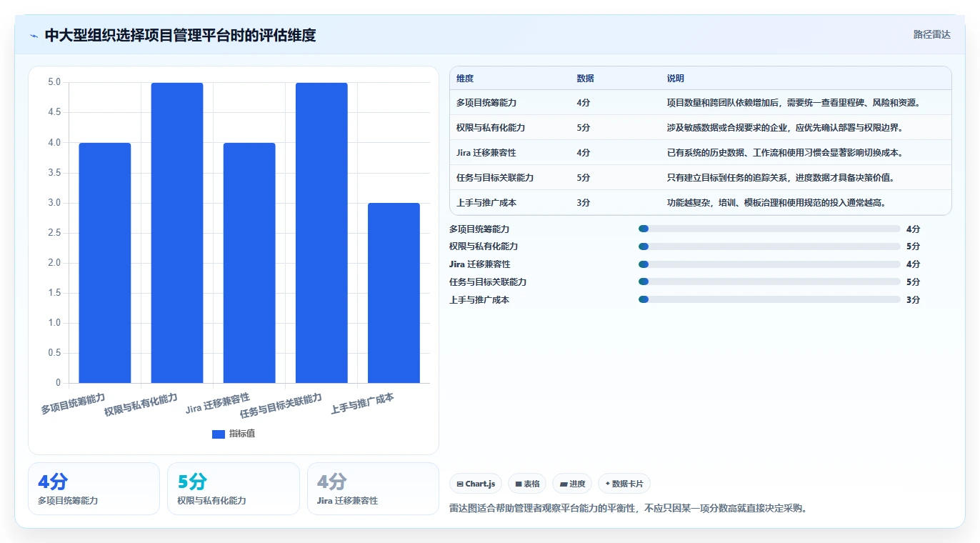The width and height of the screenshot is (980, 543).
Task: Click the 0.5 y-axis tick label
Action: click(x=55, y=353)
